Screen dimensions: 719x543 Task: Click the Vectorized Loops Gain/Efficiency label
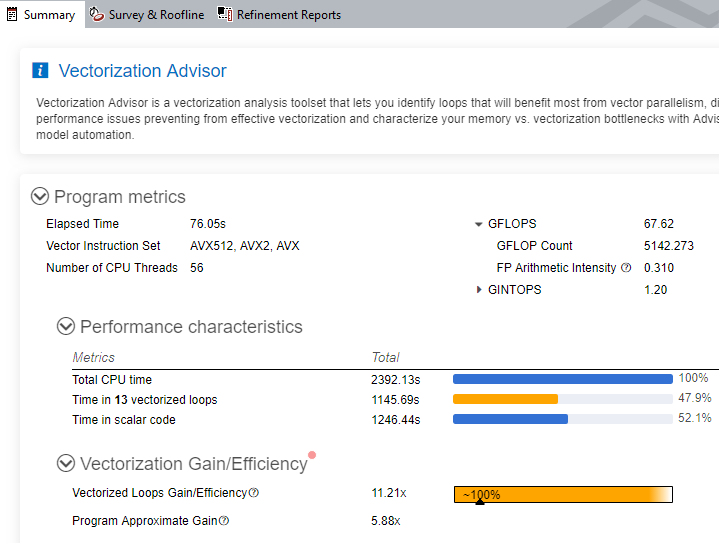tap(160, 493)
